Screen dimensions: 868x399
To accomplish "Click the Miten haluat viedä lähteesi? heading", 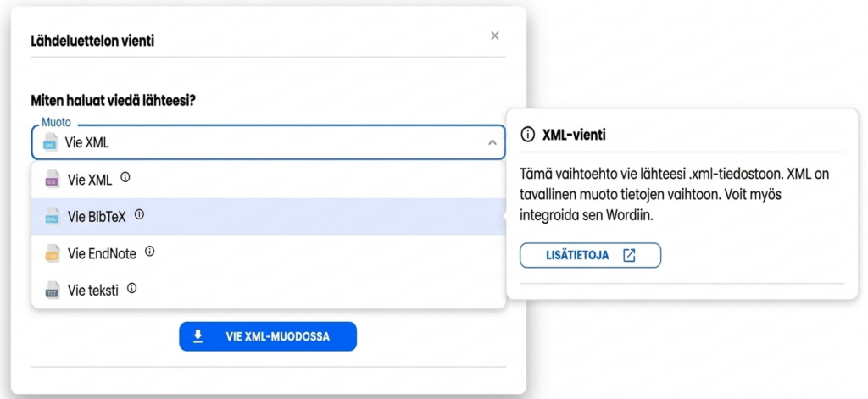I will coord(114,101).
